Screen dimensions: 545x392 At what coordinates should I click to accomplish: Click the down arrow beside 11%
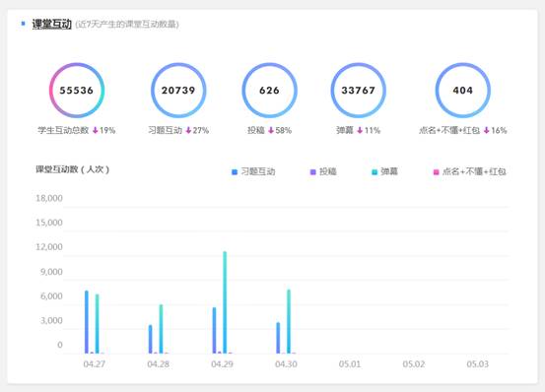[360, 130]
